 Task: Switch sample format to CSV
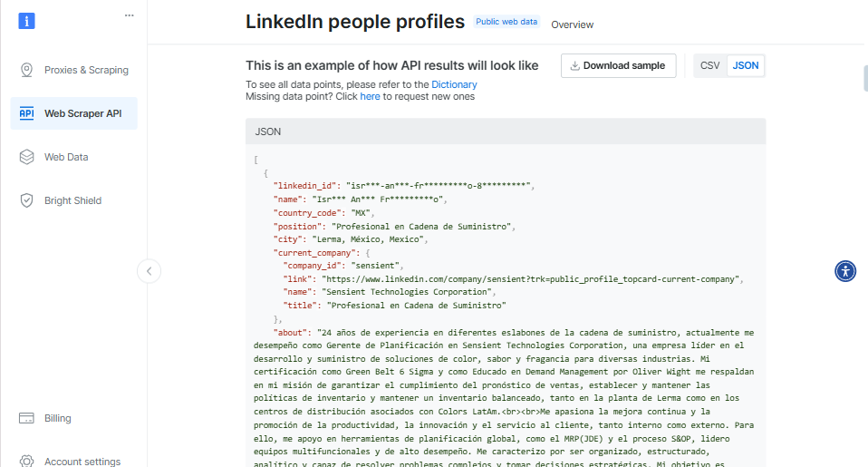click(710, 65)
